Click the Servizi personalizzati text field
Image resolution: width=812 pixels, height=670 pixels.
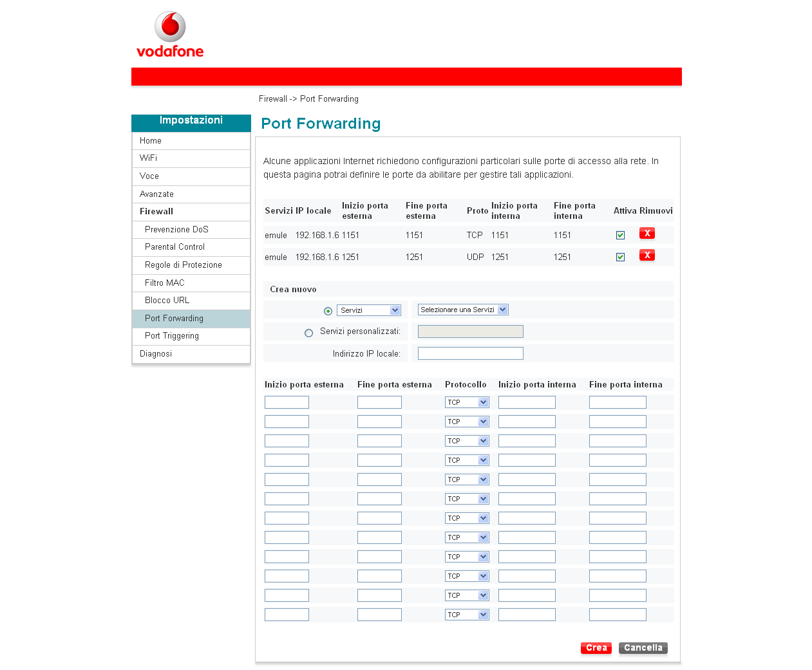(471, 331)
